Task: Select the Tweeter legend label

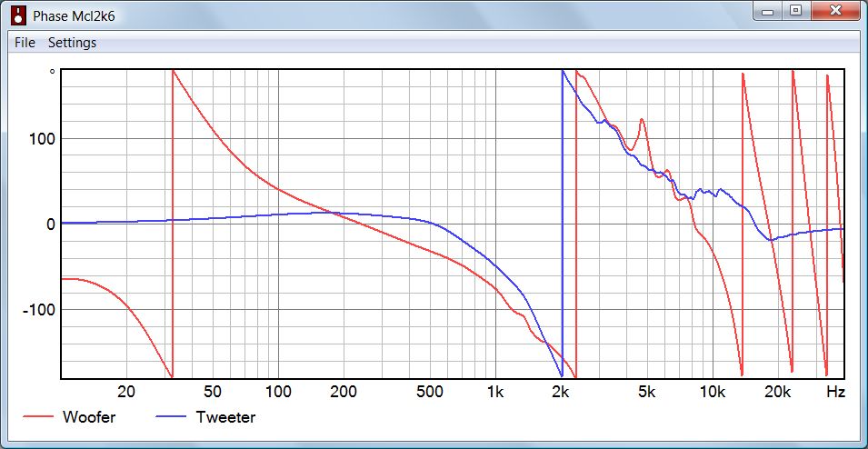Action: coord(225,417)
